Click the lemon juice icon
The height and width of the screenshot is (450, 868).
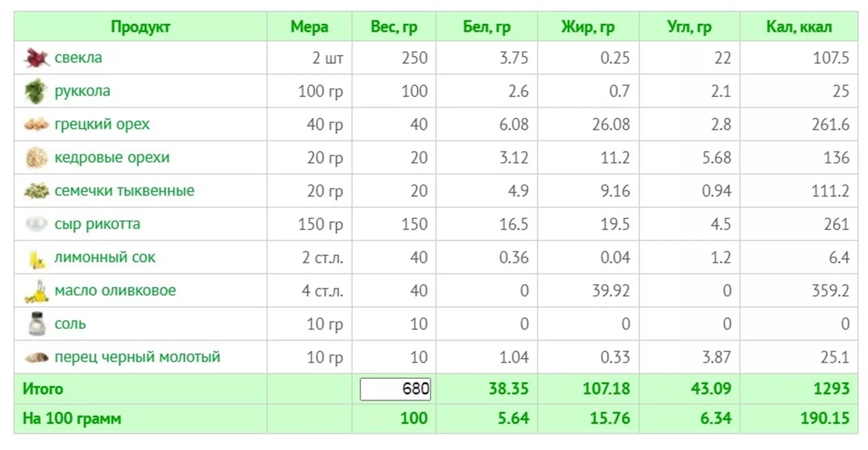[x=37, y=258]
